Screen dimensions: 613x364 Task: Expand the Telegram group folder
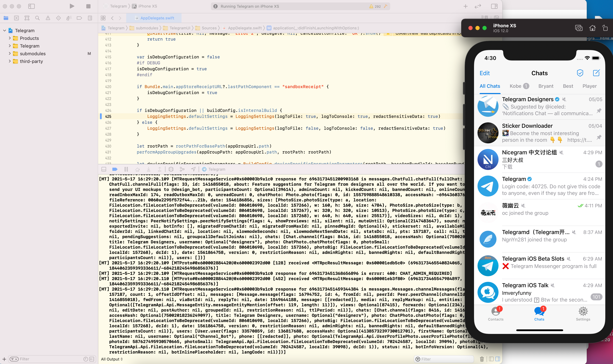(10, 46)
